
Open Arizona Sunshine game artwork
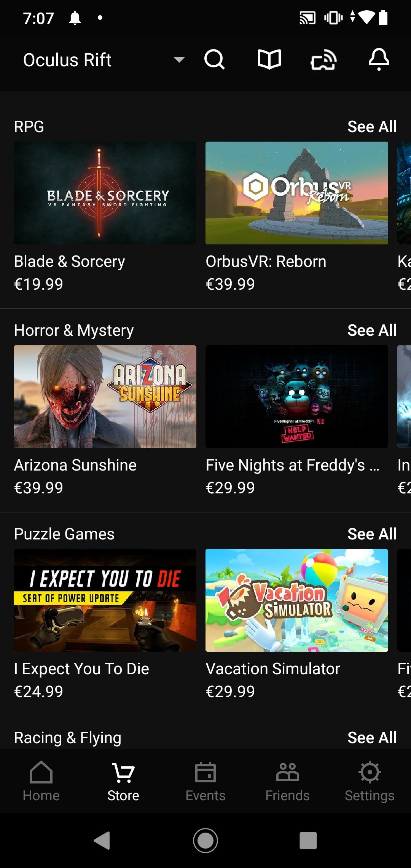pos(105,397)
